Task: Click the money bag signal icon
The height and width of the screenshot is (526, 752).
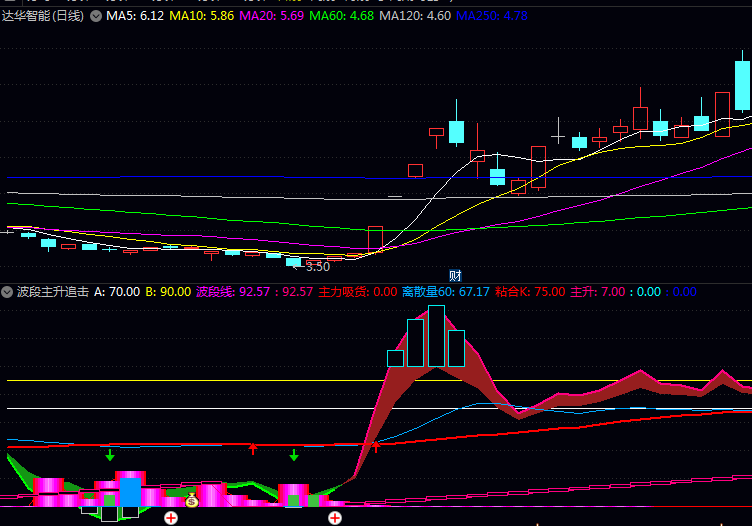Action: (x=191, y=499)
